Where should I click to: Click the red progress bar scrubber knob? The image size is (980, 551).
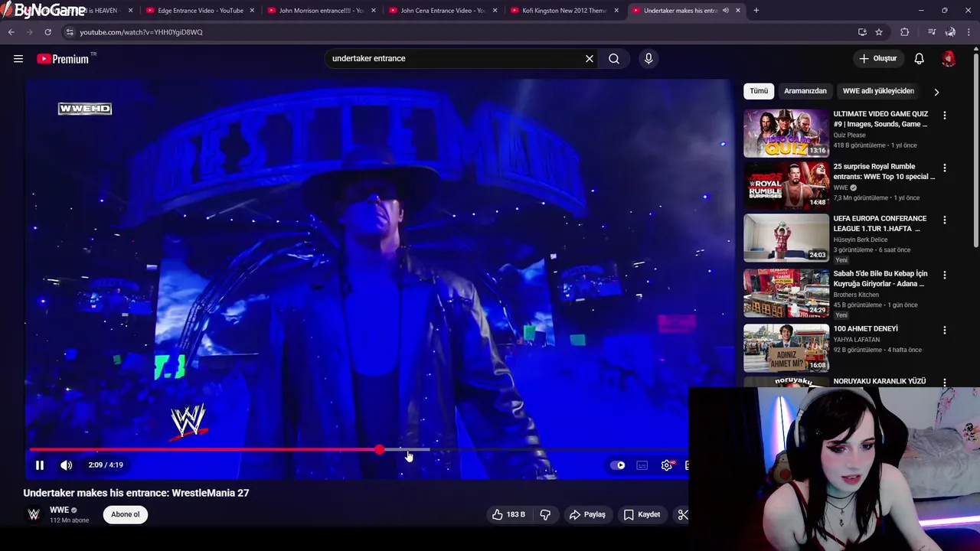[380, 449]
